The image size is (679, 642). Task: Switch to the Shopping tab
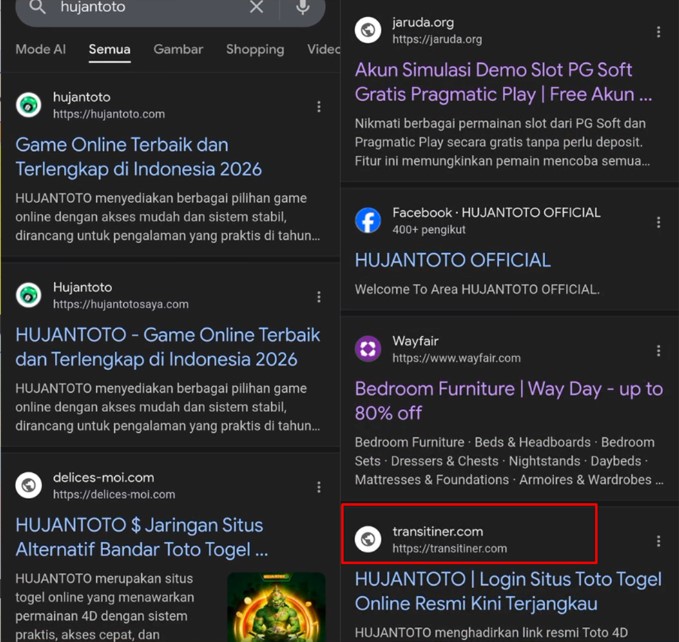(255, 49)
